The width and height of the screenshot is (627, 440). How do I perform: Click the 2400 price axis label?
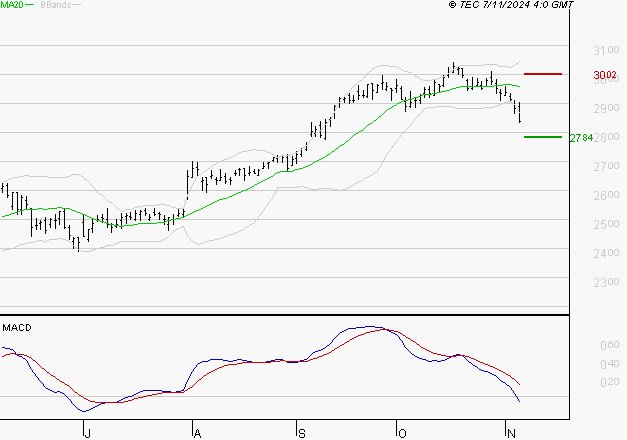(x=606, y=253)
